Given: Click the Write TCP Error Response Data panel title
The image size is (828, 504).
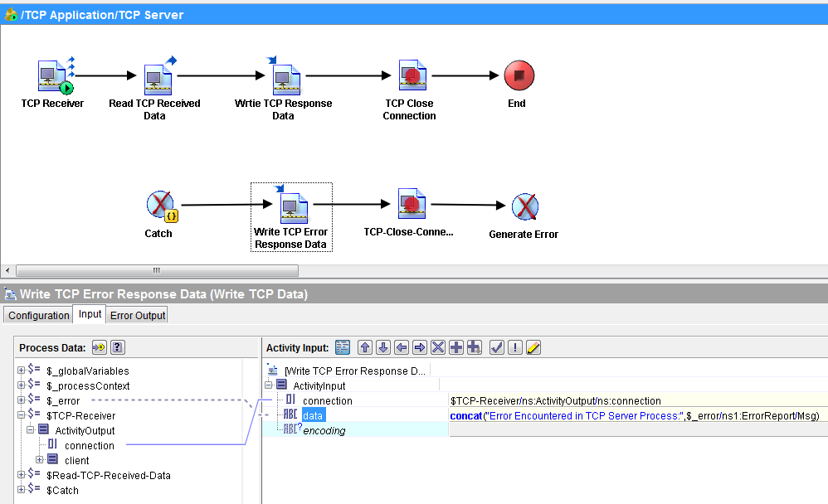Looking at the screenshot, I should [x=163, y=294].
